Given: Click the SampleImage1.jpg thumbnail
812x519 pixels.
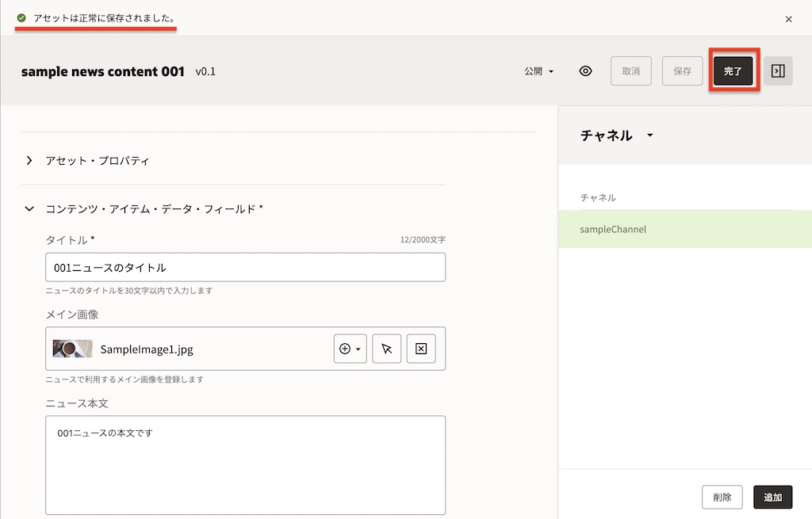Looking at the screenshot, I should tap(72, 349).
